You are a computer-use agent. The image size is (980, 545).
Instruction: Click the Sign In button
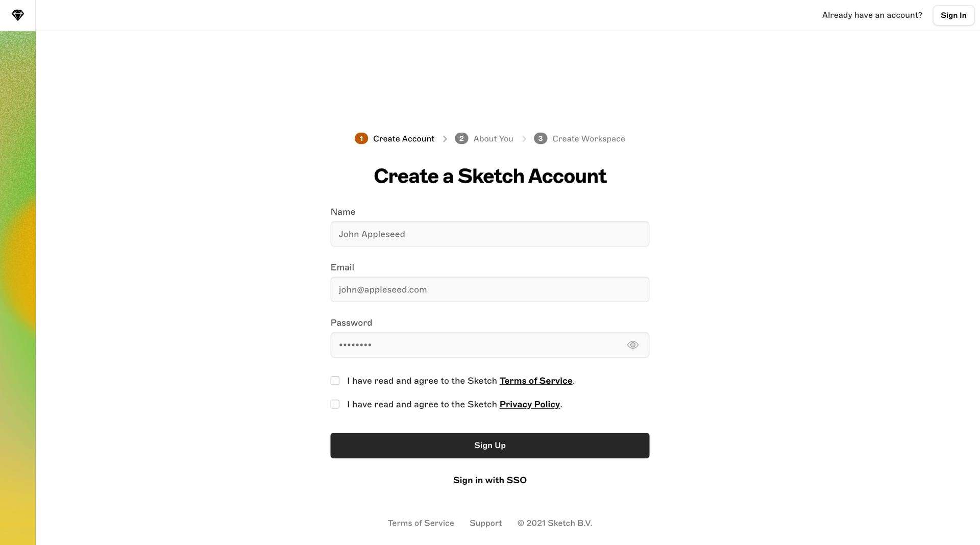pos(953,15)
